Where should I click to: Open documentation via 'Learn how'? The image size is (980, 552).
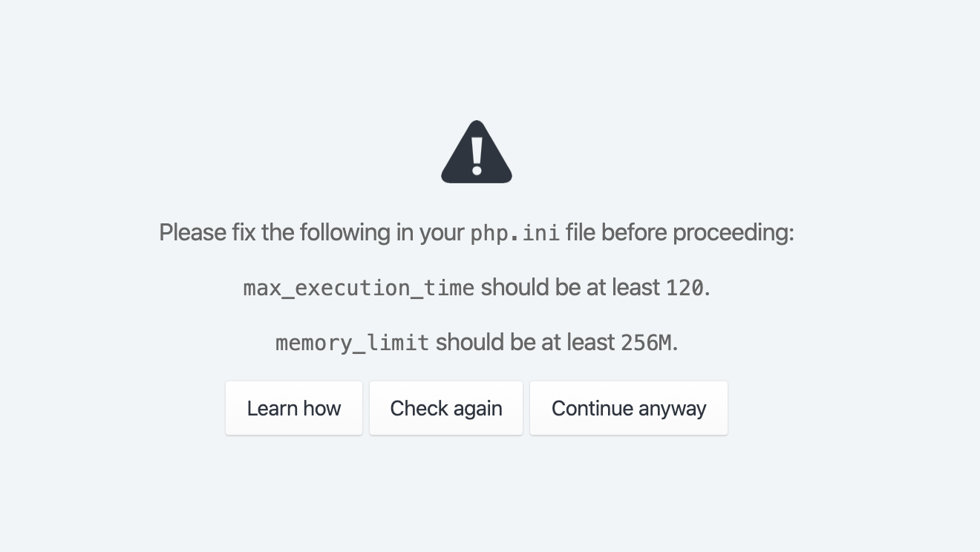tap(293, 408)
